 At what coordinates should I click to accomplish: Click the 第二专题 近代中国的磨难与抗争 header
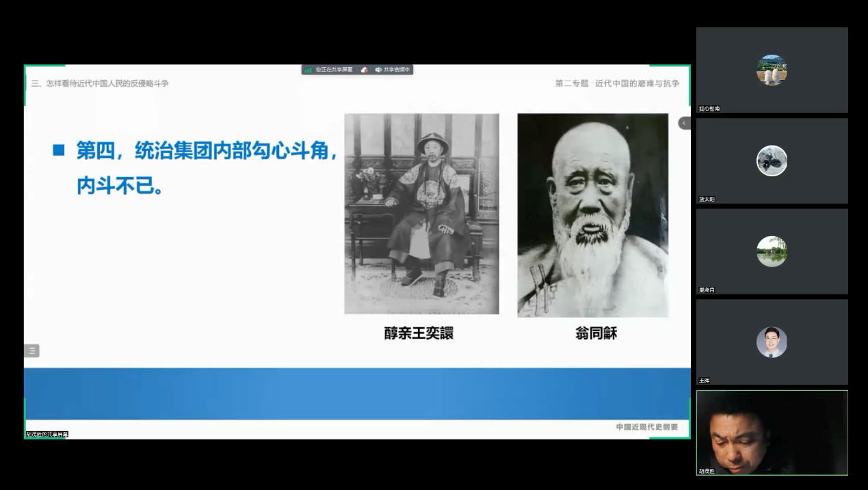click(617, 83)
